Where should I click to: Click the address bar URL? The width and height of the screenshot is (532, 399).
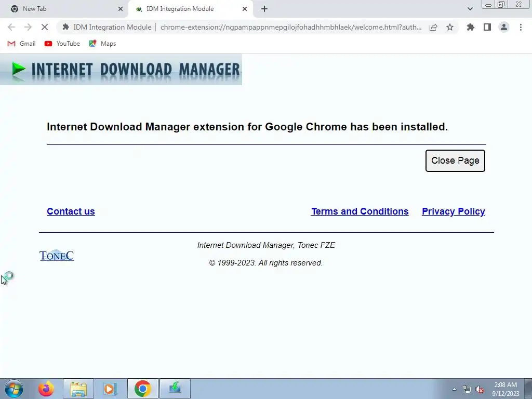click(291, 27)
